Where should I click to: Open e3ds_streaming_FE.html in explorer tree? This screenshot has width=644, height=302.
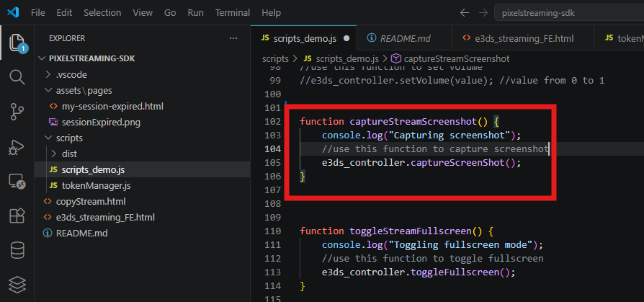[x=142, y=218]
